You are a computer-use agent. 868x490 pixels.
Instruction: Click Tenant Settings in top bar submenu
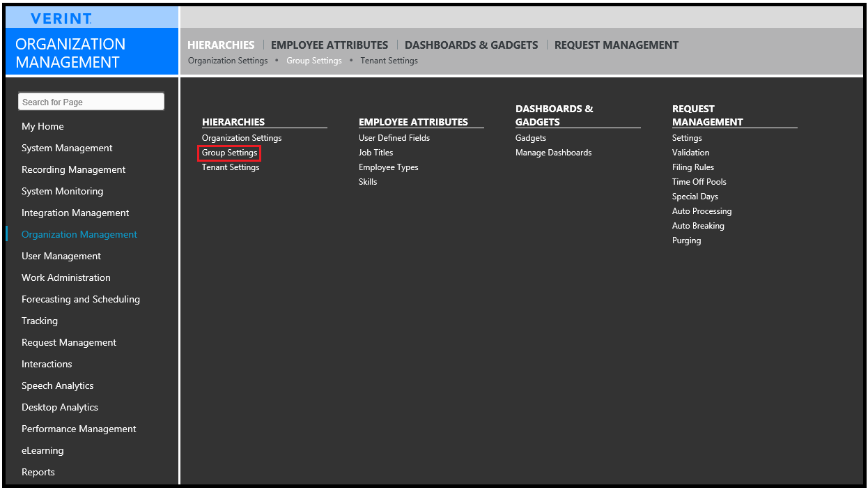[389, 61]
